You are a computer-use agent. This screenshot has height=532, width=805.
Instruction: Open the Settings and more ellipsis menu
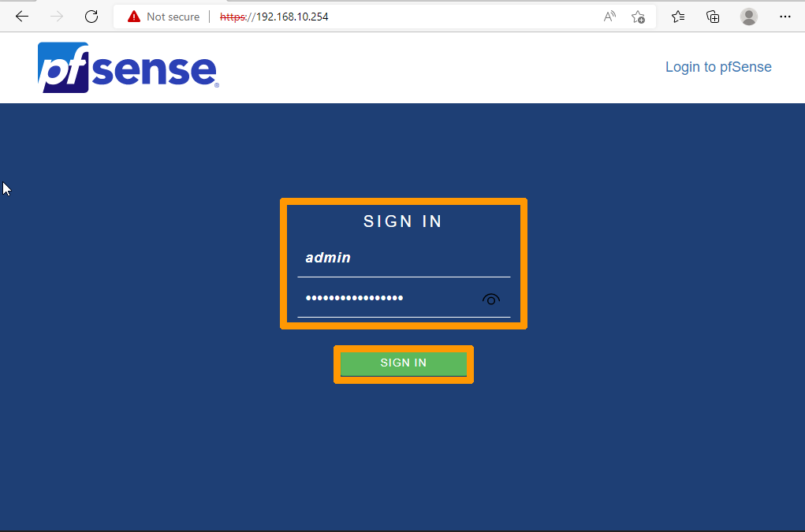coord(785,16)
